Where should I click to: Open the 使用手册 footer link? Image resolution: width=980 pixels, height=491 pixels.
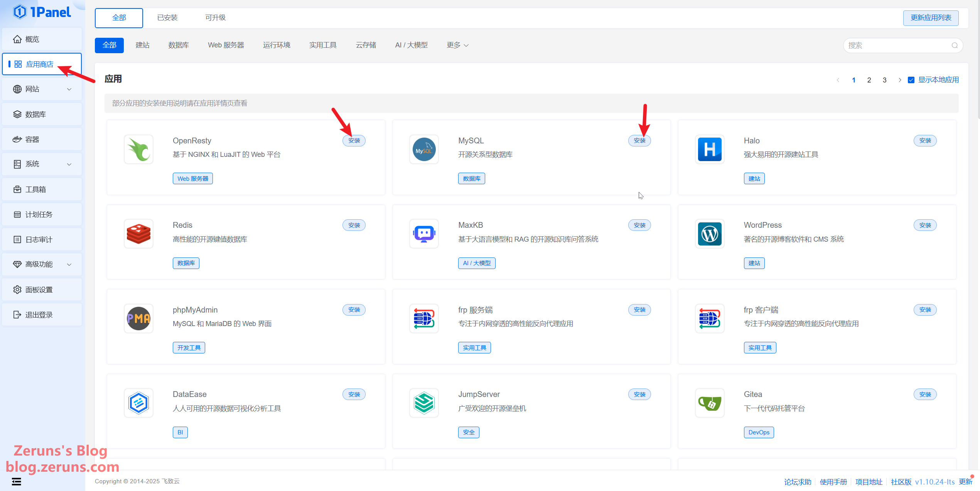[833, 482]
